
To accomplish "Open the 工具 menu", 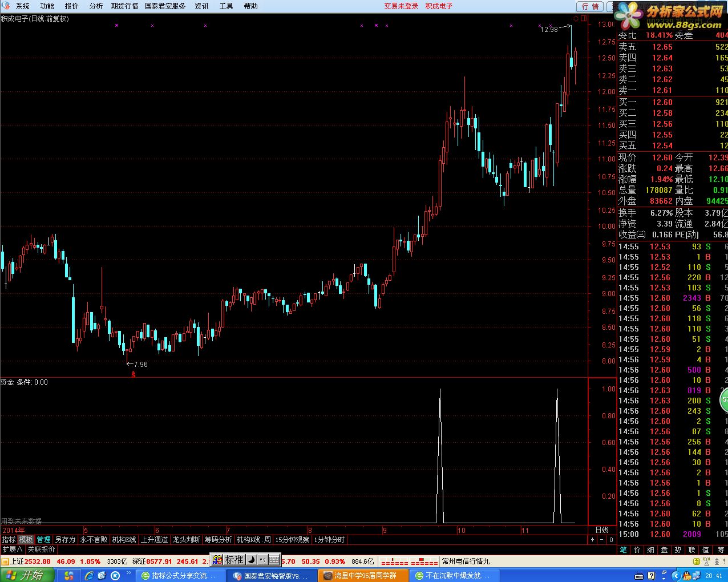I will (x=226, y=6).
